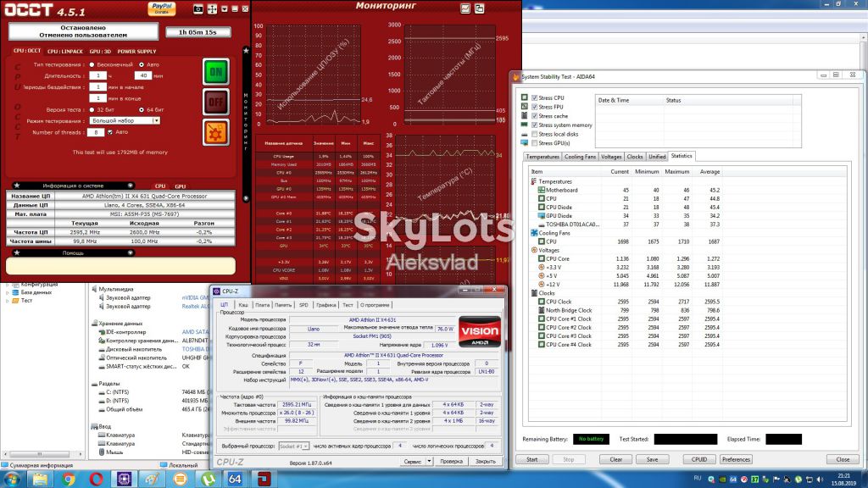
Task: Click the Clear button in AIDA64
Action: point(615,459)
